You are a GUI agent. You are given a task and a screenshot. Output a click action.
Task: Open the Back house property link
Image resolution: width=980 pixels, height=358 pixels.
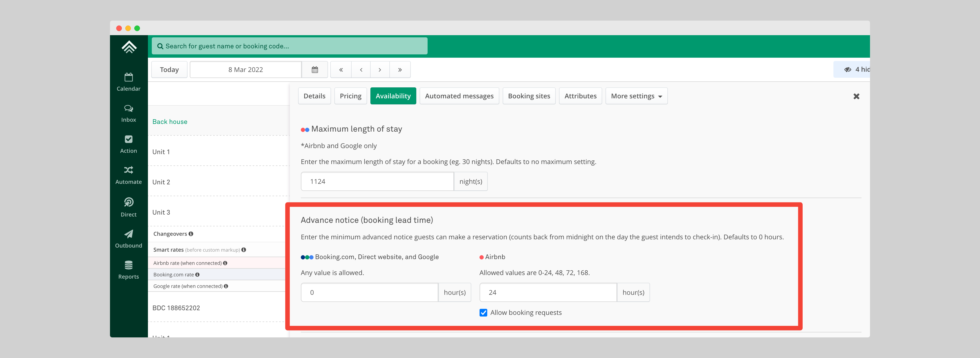point(170,122)
